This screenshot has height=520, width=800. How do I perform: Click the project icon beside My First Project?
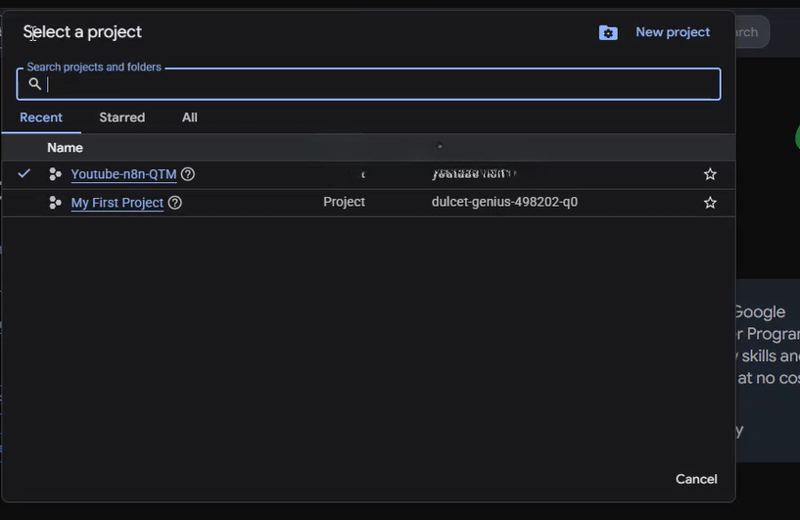pos(55,203)
